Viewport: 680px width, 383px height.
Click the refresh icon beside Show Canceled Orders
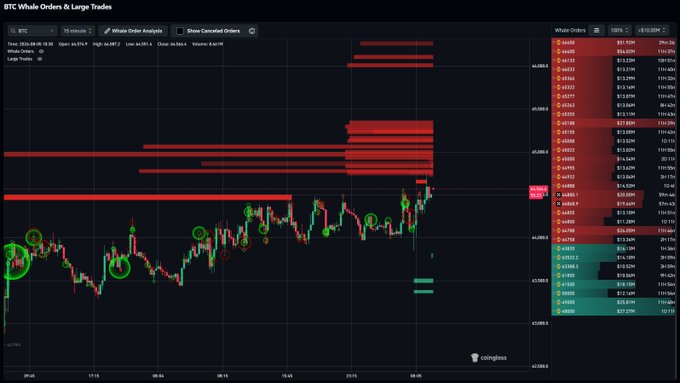tap(252, 31)
